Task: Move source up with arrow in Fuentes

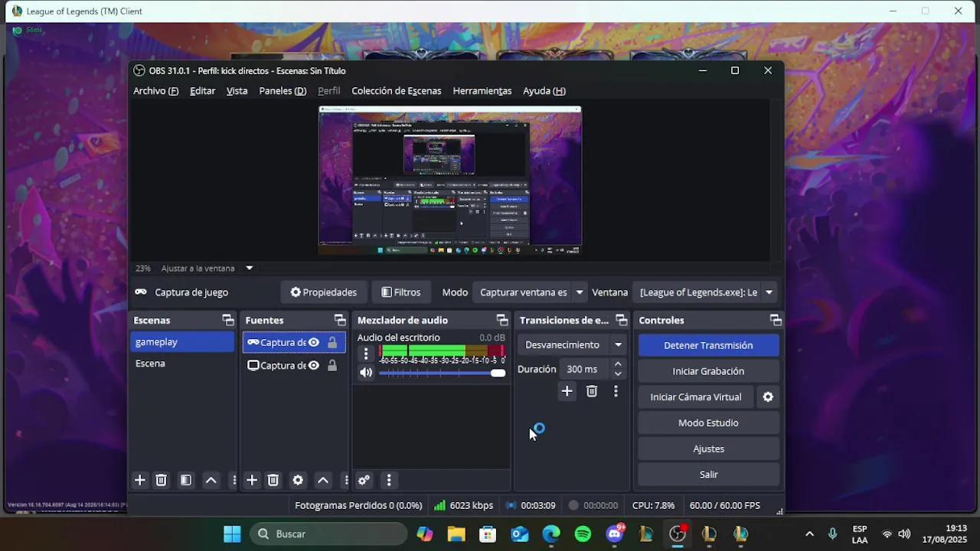Action: [x=323, y=480]
